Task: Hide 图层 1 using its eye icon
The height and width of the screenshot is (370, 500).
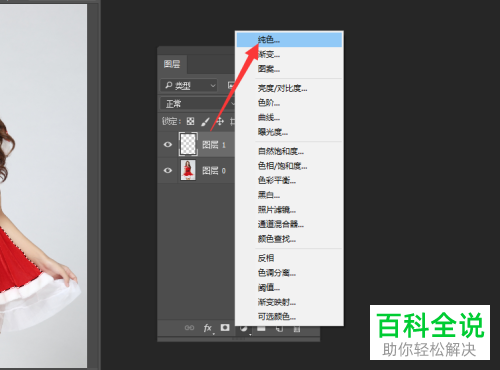Action: [x=168, y=145]
